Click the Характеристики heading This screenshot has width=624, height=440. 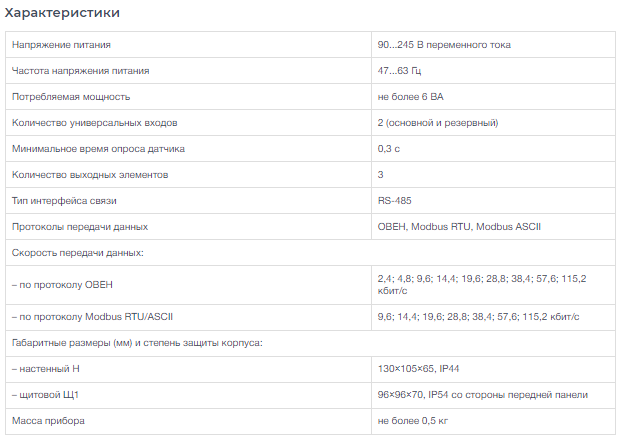(x=62, y=13)
